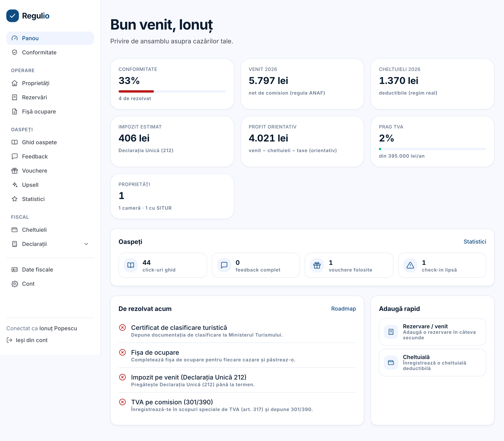Open the 44 click-uri ghid card

[x=162, y=265]
